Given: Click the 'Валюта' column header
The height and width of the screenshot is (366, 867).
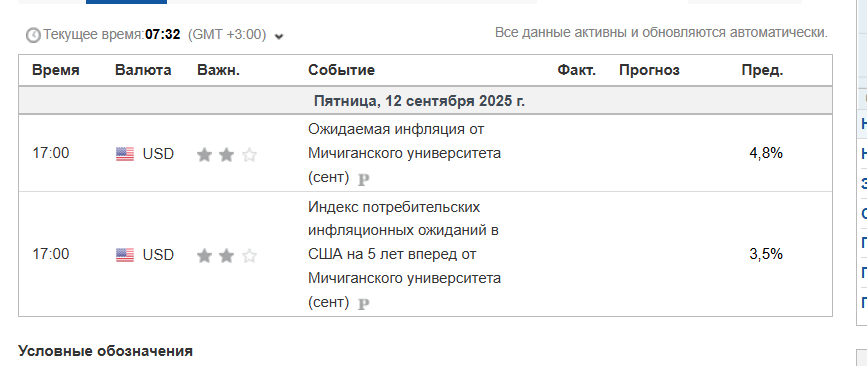Looking at the screenshot, I should (143, 70).
